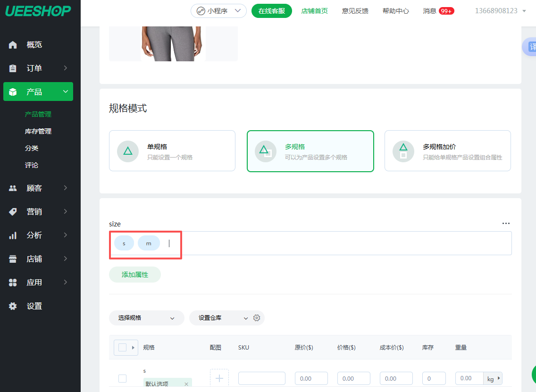Click the customers icon beside 顾客

(x=13, y=188)
